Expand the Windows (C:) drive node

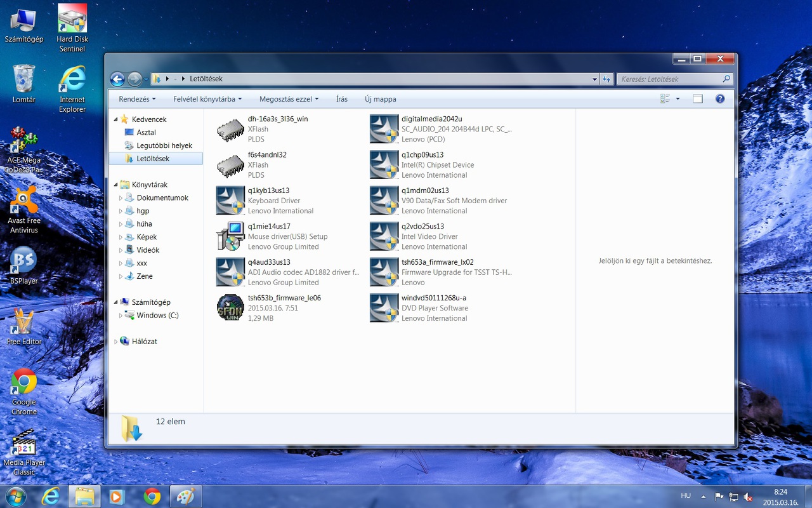tap(121, 316)
